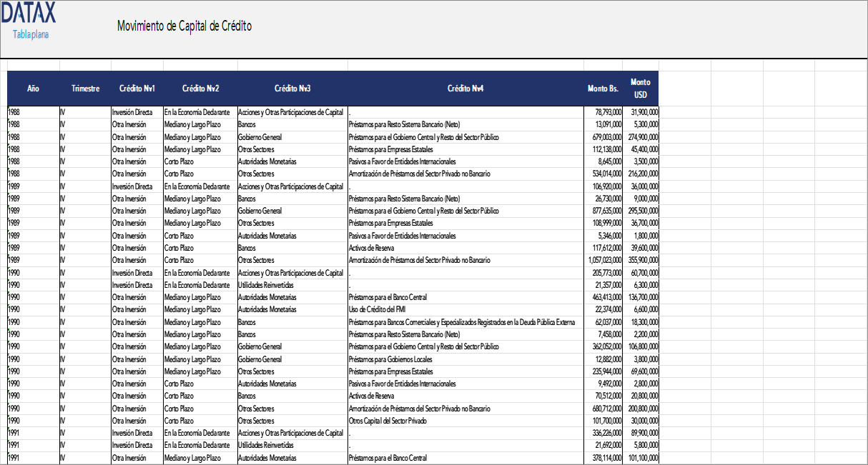This screenshot has width=868, height=465.
Task: Click the 1,057,023,000 amount cell
Action: pyautogui.click(x=603, y=260)
